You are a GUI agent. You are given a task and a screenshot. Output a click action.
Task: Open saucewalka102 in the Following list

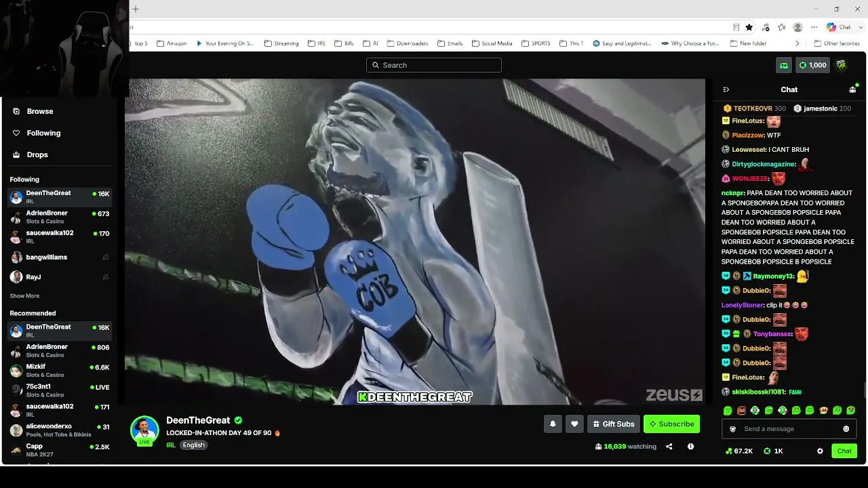click(x=60, y=237)
